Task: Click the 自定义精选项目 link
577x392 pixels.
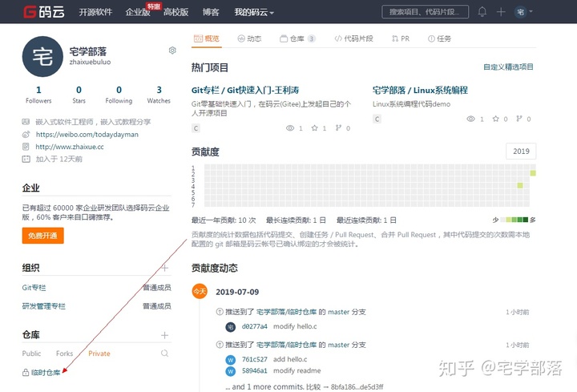Action: point(508,67)
